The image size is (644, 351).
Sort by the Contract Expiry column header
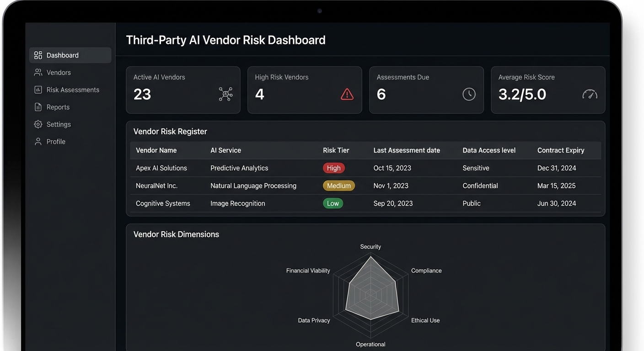(x=561, y=150)
